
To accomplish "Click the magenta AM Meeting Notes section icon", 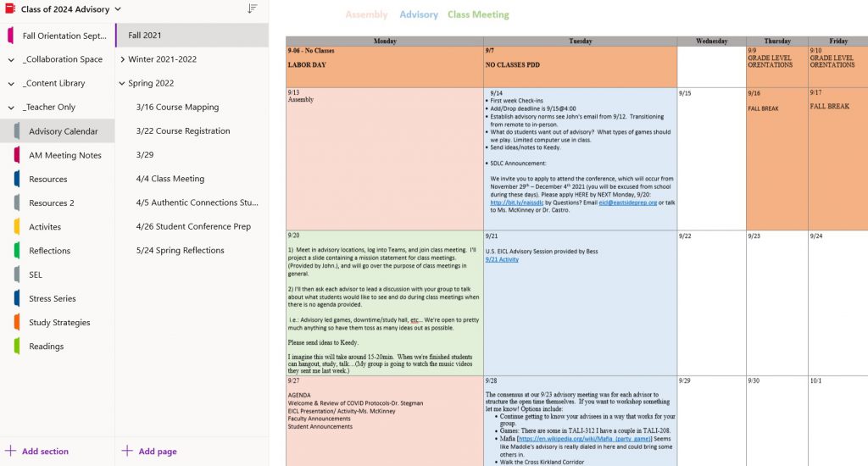I will (17, 156).
